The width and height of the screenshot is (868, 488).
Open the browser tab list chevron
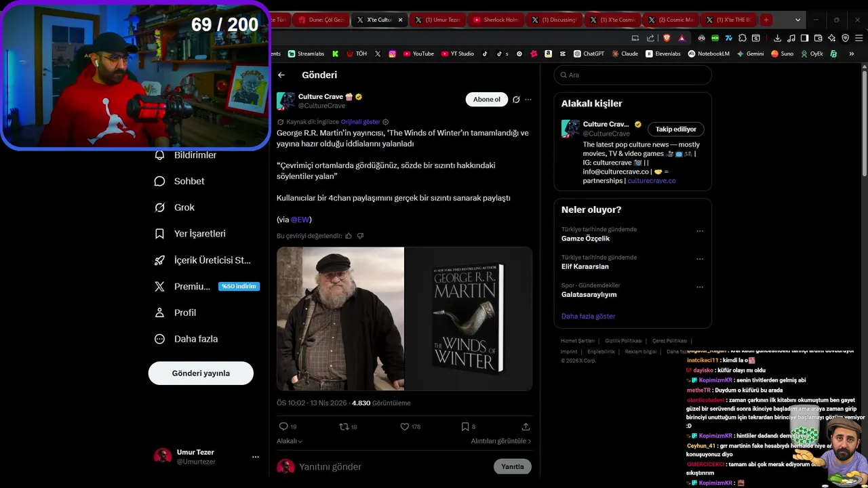point(797,20)
